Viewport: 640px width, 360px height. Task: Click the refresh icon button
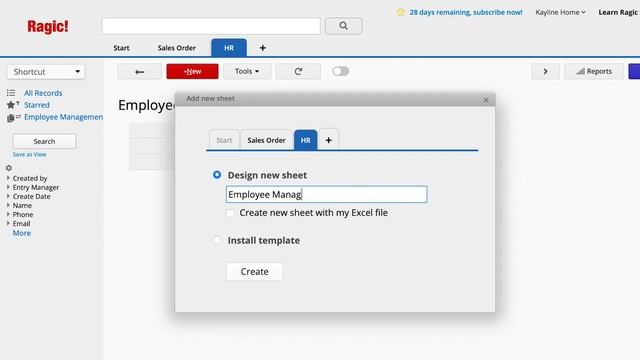pos(298,71)
